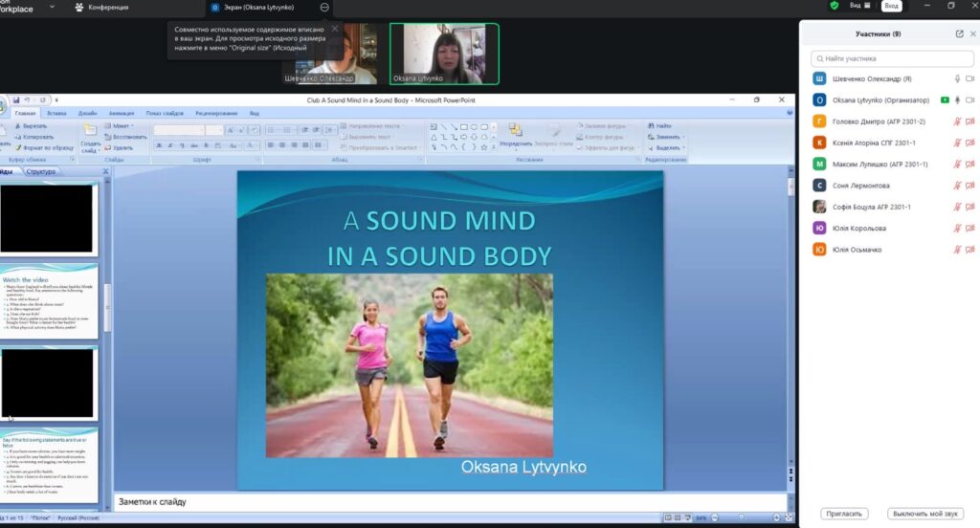Click the Найти (Find) icon in ribbon
The height and width of the screenshot is (528, 980).
pos(653,125)
